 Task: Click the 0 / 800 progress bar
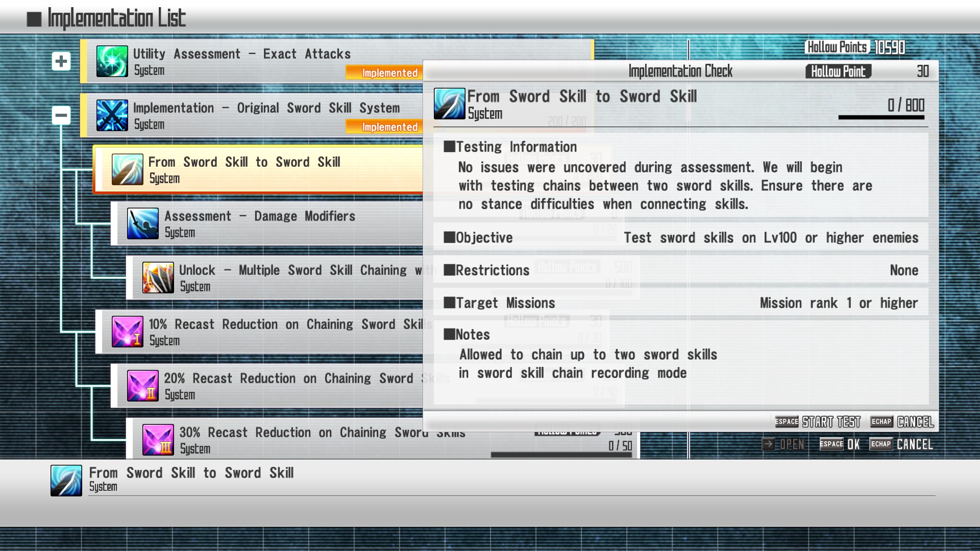click(x=881, y=117)
